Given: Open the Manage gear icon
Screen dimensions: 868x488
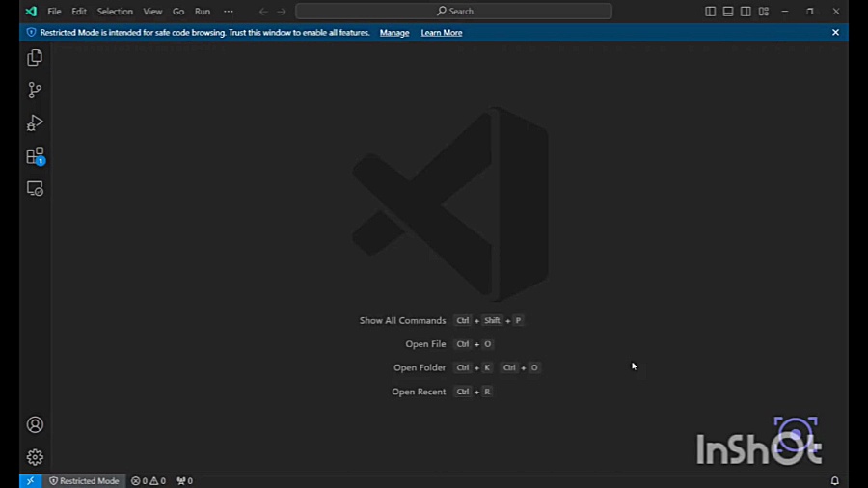Looking at the screenshot, I should click(x=35, y=457).
